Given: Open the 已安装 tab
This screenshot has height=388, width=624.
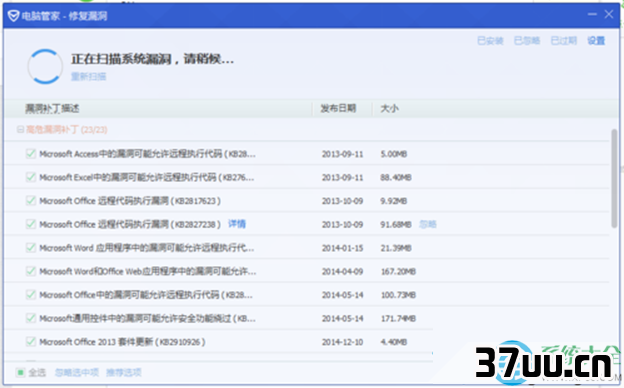Looking at the screenshot, I should [x=490, y=41].
